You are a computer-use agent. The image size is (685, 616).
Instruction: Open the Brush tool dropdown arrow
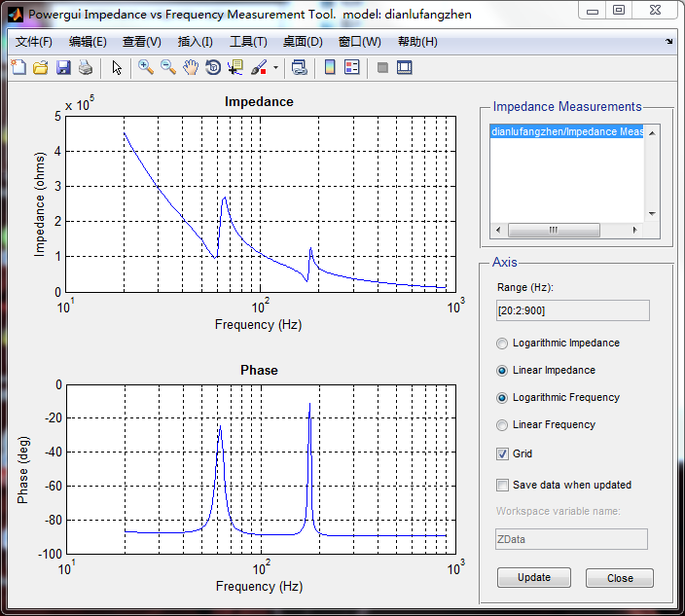tap(275, 68)
